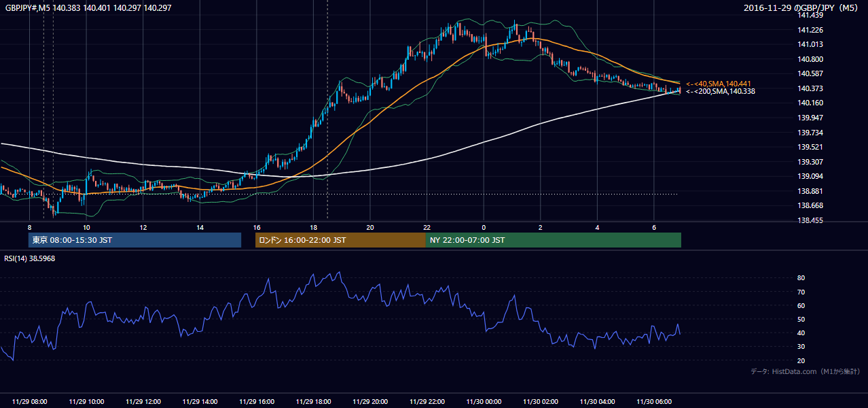Click the 11/29 16:00 time label
Image resolution: width=868 pixels, height=408 pixels.
(257, 401)
